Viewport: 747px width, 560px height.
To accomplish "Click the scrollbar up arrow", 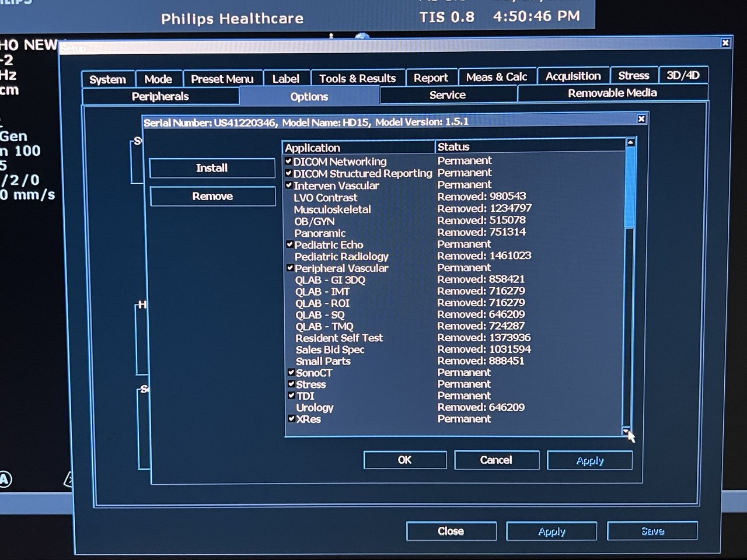I will click(x=629, y=142).
